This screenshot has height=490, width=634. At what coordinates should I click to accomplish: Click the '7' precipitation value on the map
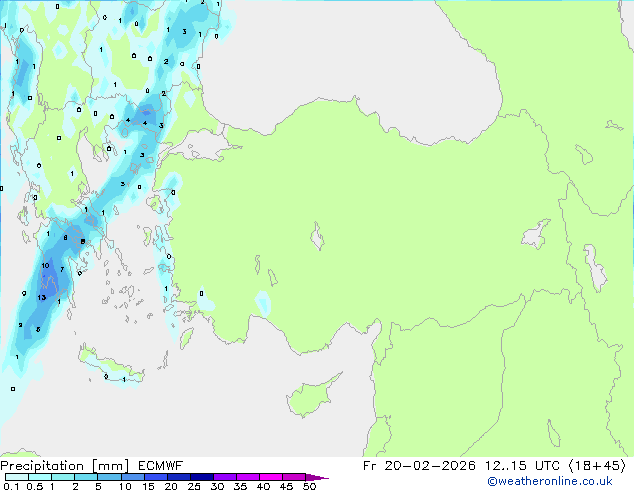pyautogui.click(x=62, y=269)
